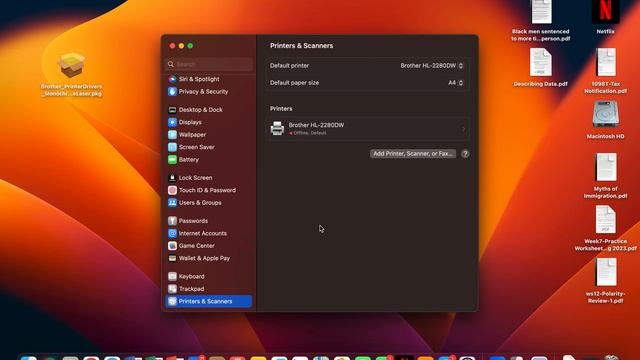Click the Wallet & Apple Pay icon

click(172, 258)
